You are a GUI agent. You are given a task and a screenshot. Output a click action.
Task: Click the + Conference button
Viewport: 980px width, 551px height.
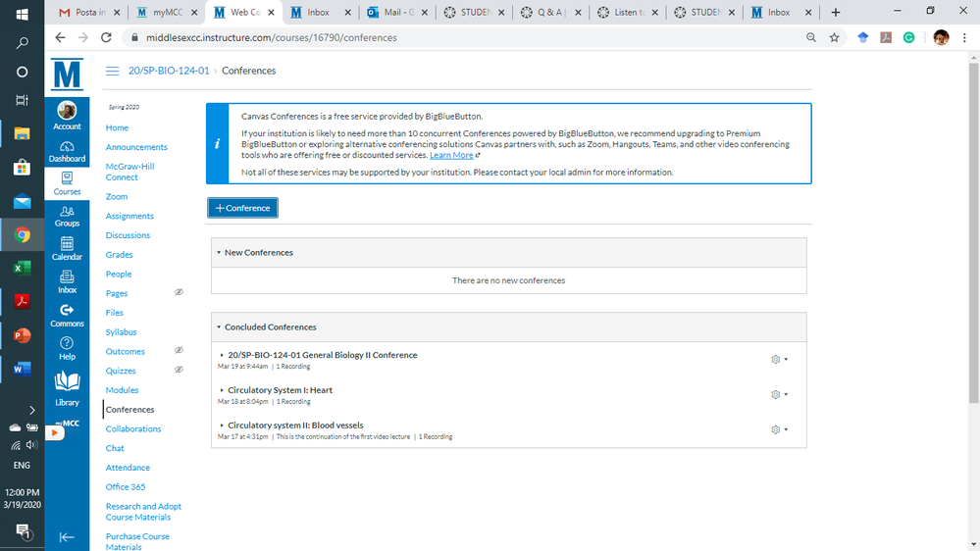[242, 208]
